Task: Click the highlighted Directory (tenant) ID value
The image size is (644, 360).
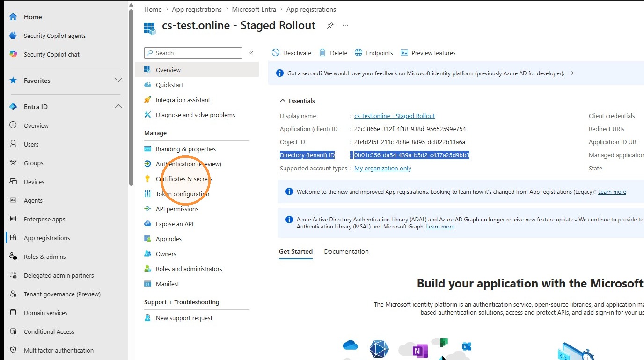Action: click(412, 155)
